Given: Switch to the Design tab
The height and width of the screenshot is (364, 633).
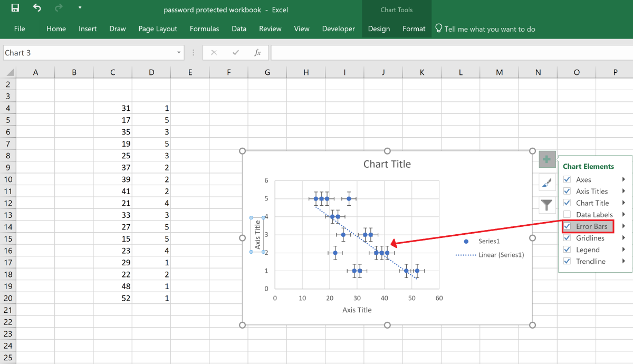Looking at the screenshot, I should (379, 29).
